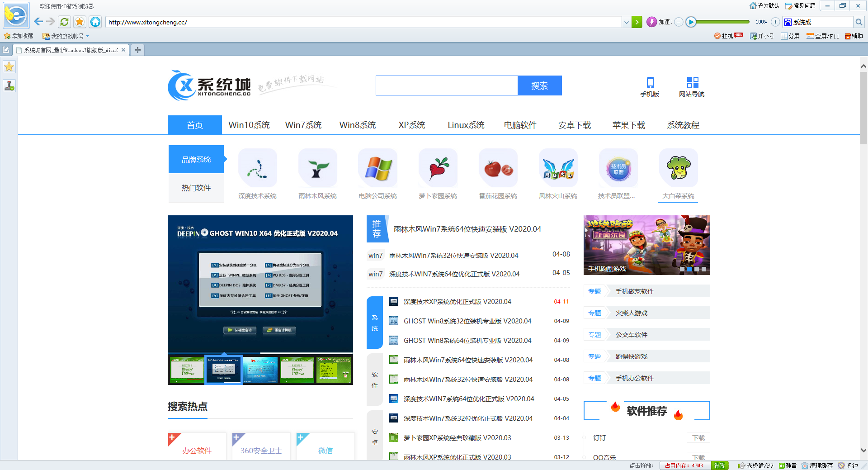Select the last green carousel thumbnail

coord(334,370)
